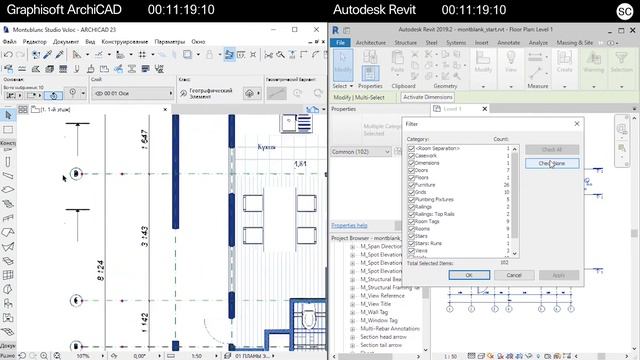Viewport: 640px width, 360px height.
Task: Open ArchiCAD tab overview grid icon
Action: (x=23, y=109)
